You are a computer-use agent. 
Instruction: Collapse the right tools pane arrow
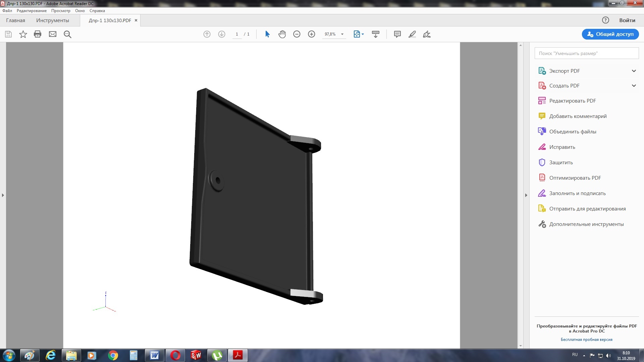pos(526,195)
